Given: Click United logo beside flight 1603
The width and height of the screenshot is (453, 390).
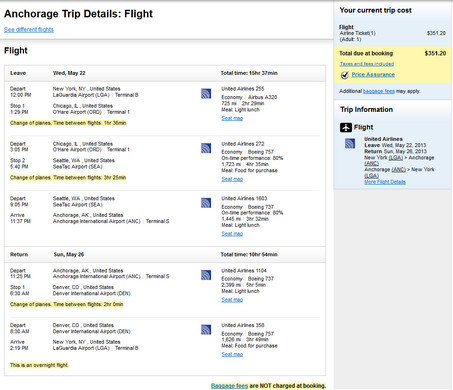Looking at the screenshot, I should 206,203.
